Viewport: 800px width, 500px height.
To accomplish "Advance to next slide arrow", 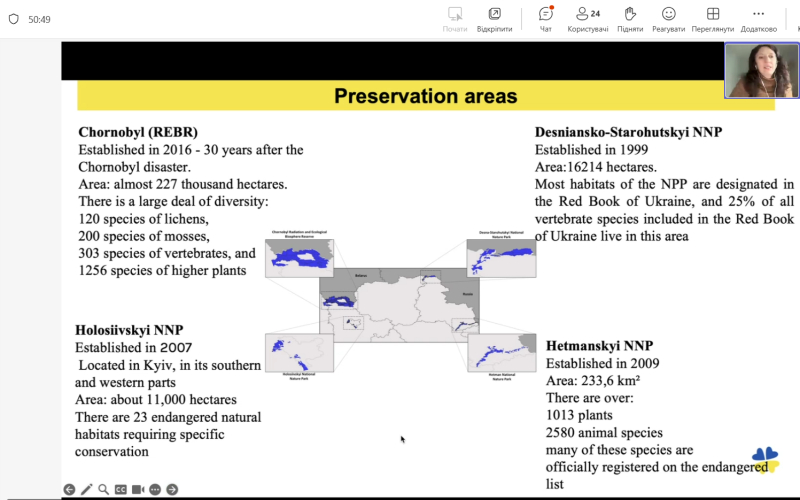I will (172, 489).
